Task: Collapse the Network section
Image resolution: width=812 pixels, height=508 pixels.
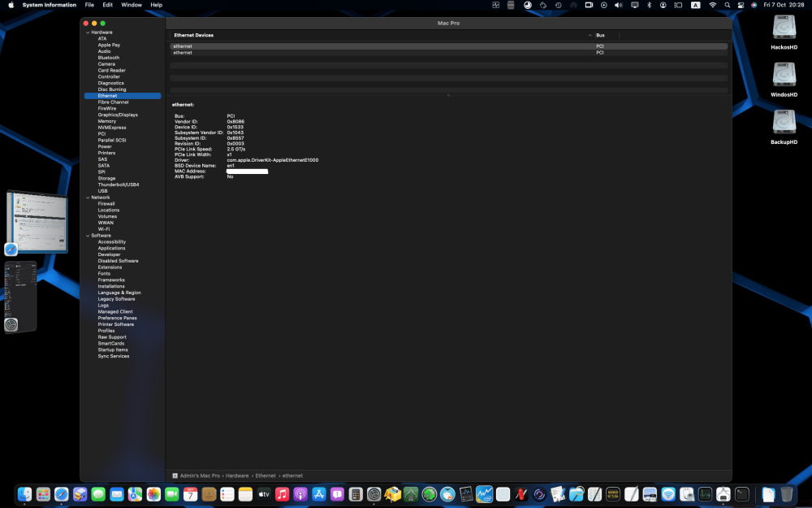Action: click(x=88, y=198)
